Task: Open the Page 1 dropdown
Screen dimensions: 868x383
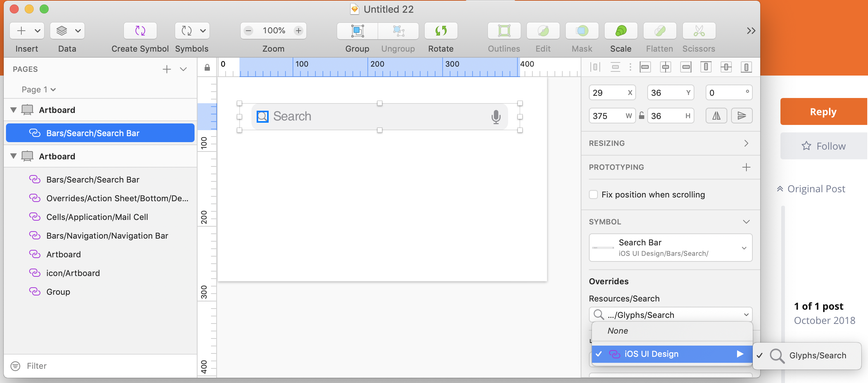Action: click(x=38, y=89)
